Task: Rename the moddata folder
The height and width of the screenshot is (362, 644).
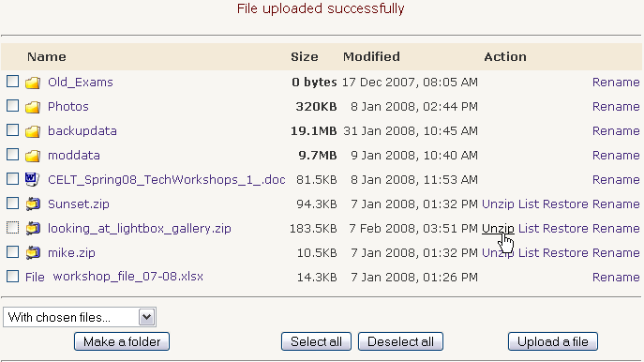Action: tap(616, 156)
